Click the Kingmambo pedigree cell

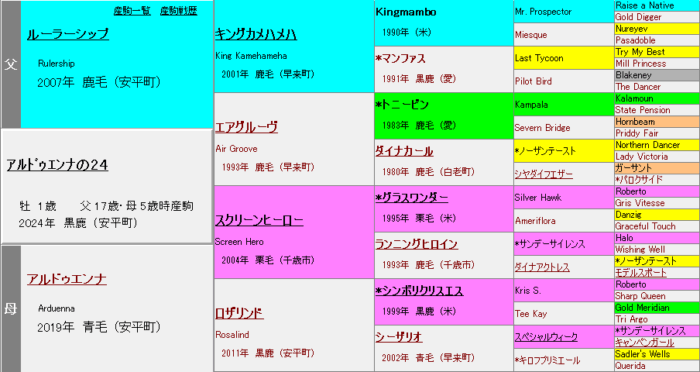[444, 23]
